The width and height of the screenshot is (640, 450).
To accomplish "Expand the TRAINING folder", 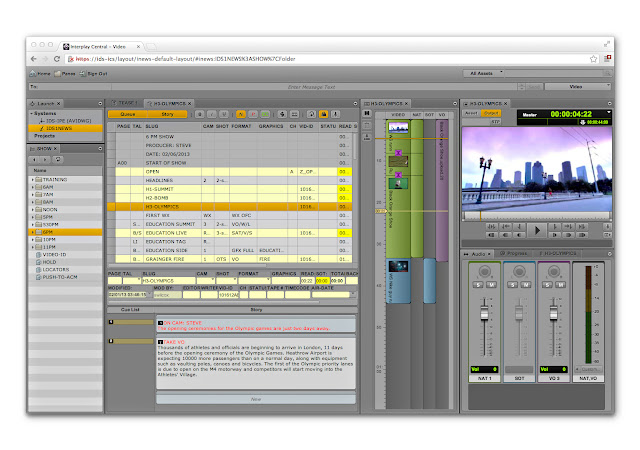I will tap(33, 180).
